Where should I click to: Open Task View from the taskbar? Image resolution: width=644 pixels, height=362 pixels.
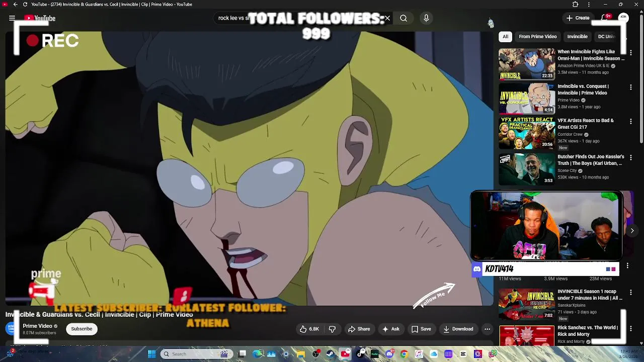pos(242,354)
